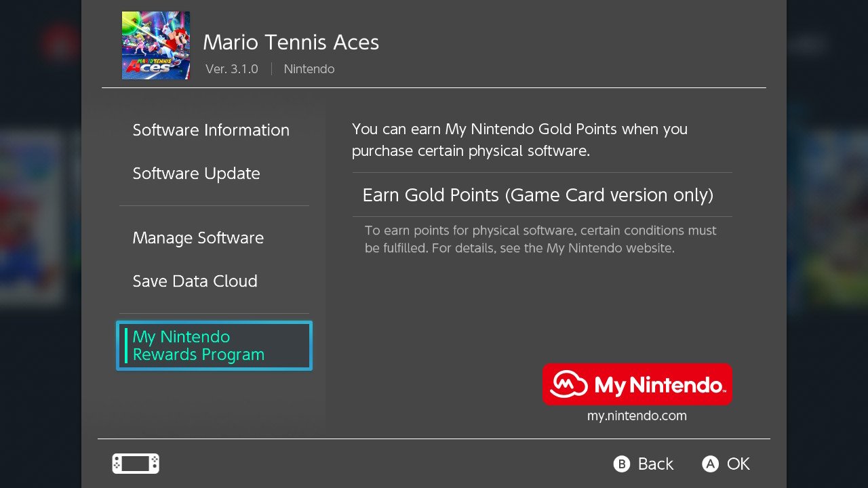Click the my.nintendo.com web address

pyautogui.click(x=637, y=416)
